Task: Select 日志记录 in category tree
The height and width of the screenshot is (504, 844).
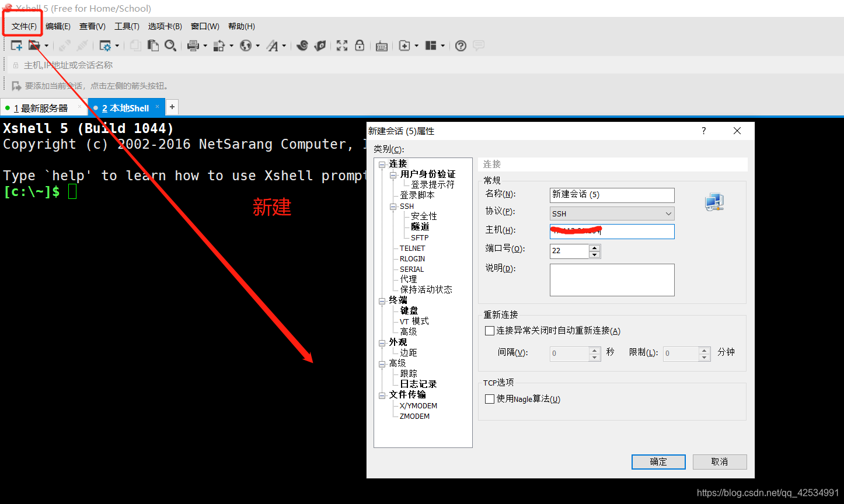Action: pyautogui.click(x=418, y=384)
